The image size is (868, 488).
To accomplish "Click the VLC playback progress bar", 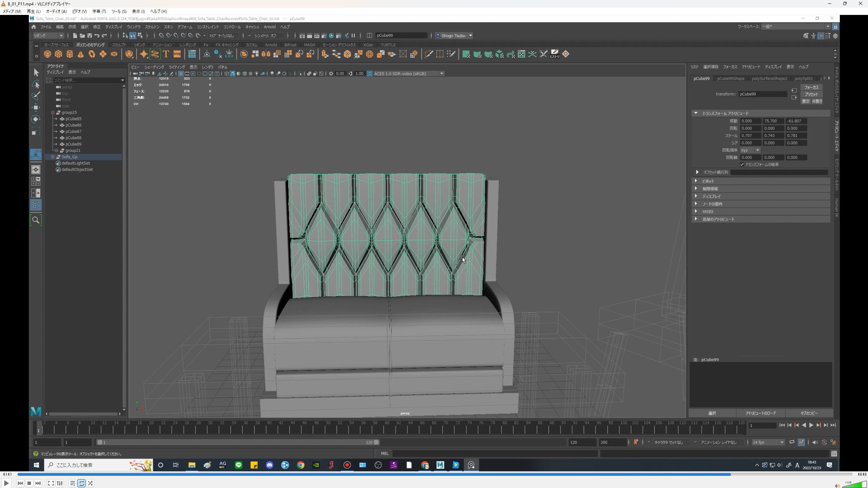I will (x=435, y=474).
